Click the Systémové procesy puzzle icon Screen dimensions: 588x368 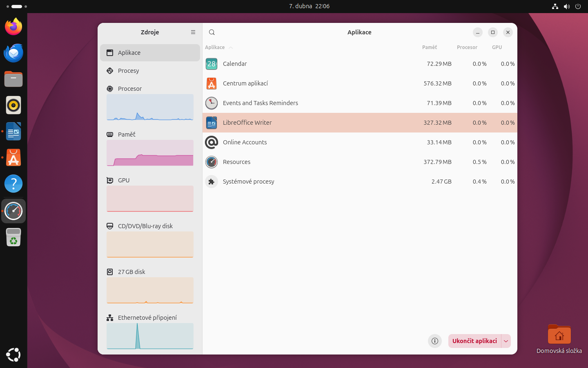[212, 182]
